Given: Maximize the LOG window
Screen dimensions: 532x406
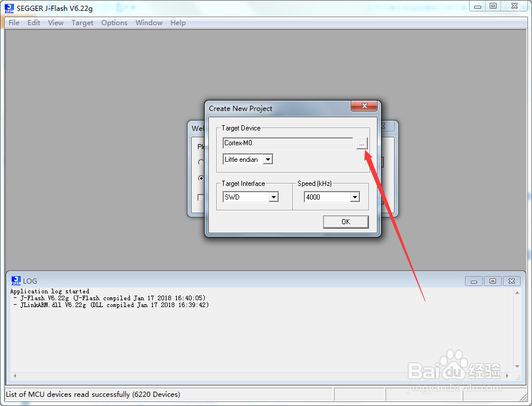Looking at the screenshot, I should pos(493,281).
